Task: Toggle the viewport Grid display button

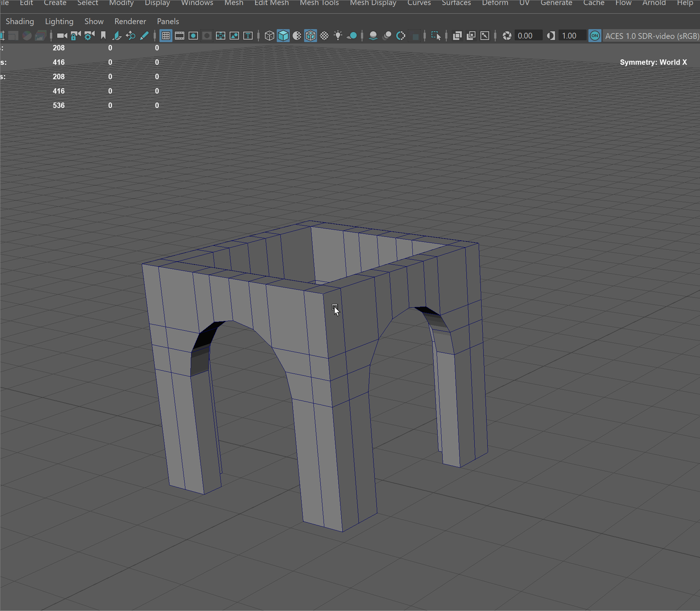Action: click(166, 36)
